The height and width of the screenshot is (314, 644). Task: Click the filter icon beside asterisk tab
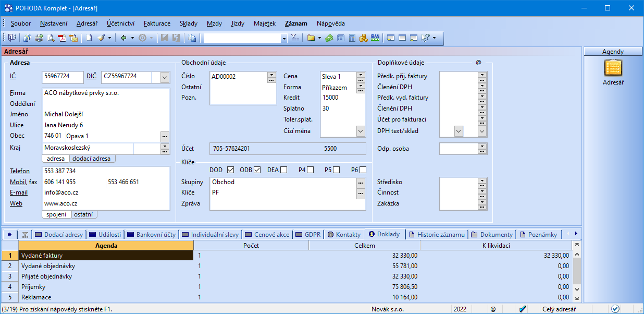pyautogui.click(x=24, y=235)
